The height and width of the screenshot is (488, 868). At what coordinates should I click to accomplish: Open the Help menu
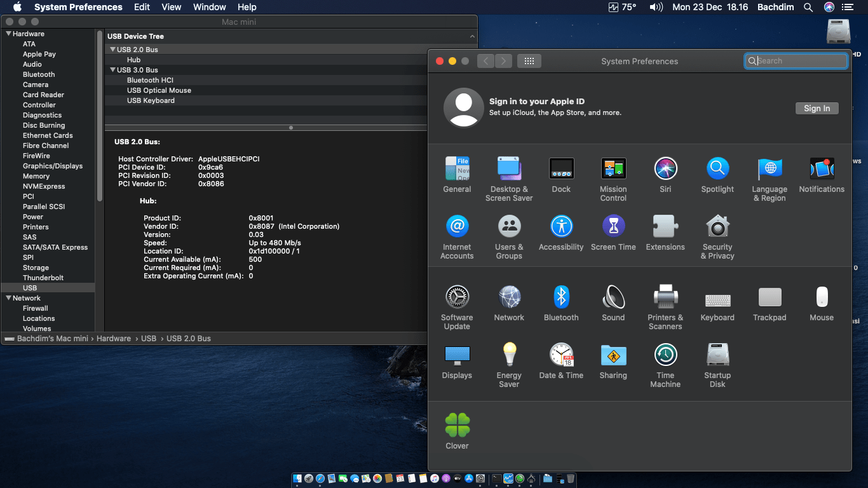tap(247, 7)
